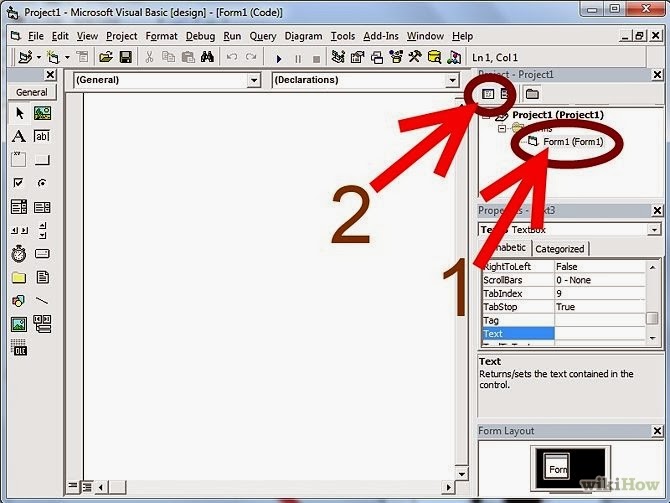Switch to Full Module View at editor bottom
The height and width of the screenshot is (503, 670).
click(87, 486)
